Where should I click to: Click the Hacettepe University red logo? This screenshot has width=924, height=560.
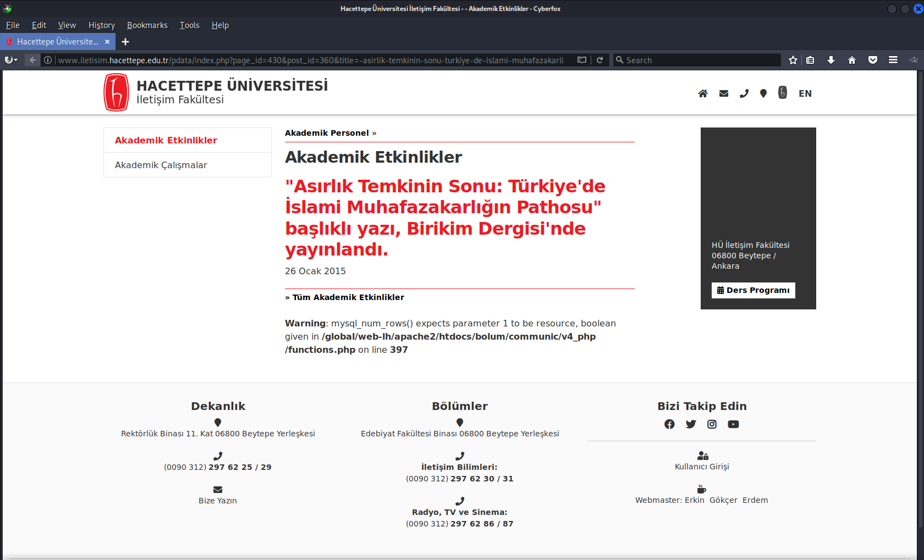click(x=117, y=92)
